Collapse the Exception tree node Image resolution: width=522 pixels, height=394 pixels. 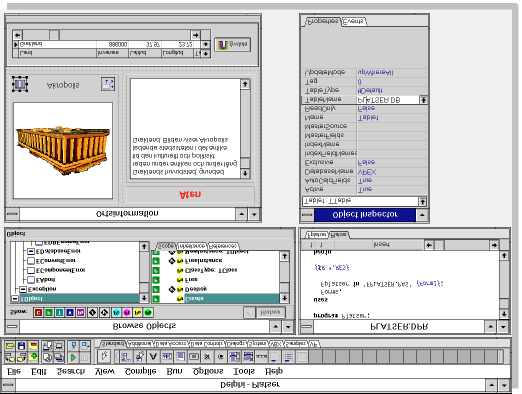point(23,289)
